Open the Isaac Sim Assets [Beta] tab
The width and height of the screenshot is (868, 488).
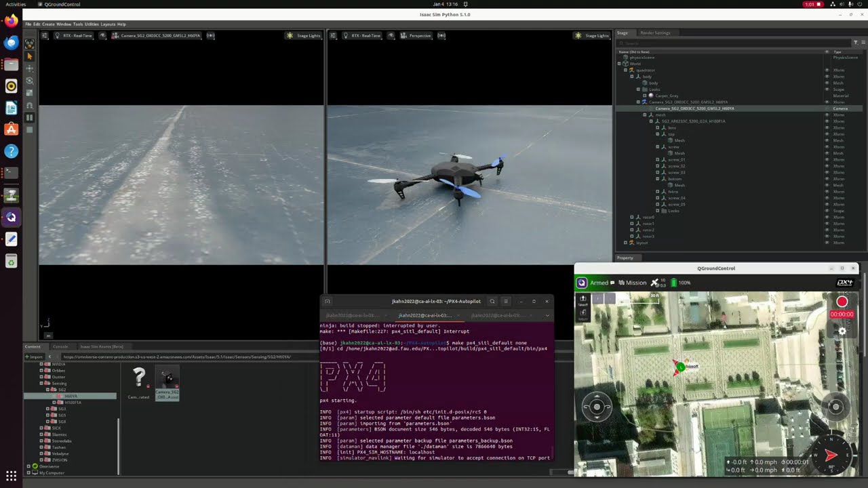[x=102, y=346]
